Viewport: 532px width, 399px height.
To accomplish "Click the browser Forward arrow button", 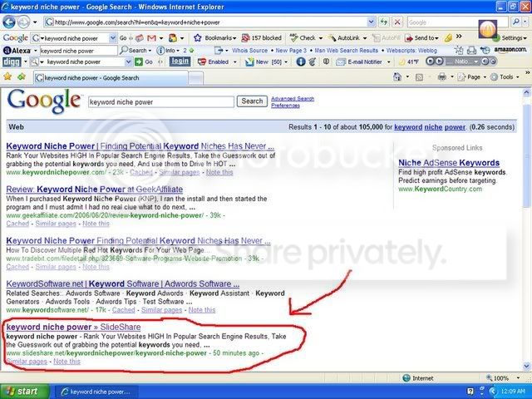I will pyautogui.click(x=23, y=22).
